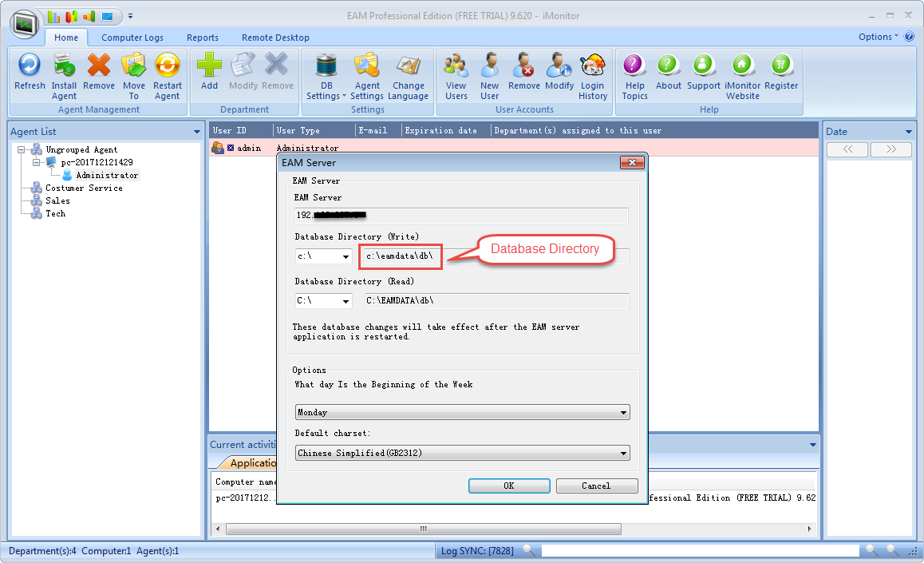Expand the Default charset dropdown
The width and height of the screenshot is (924, 563).
622,454
